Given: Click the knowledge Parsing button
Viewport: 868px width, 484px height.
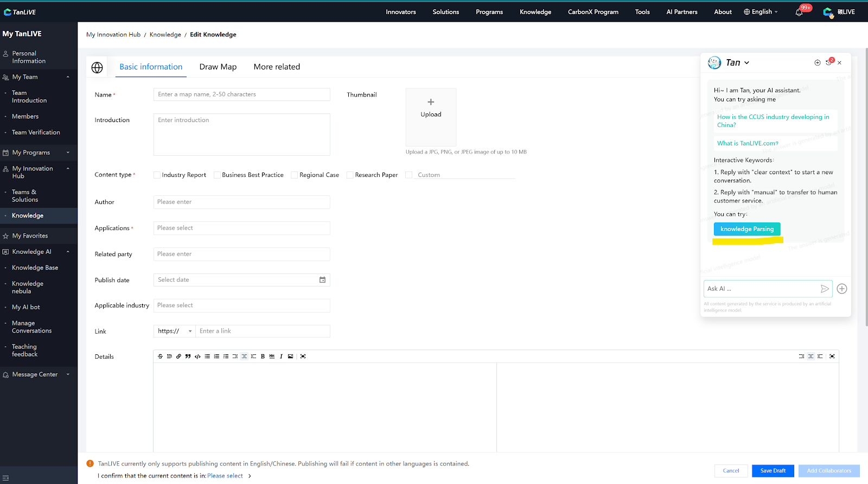Looking at the screenshot, I should point(746,229).
